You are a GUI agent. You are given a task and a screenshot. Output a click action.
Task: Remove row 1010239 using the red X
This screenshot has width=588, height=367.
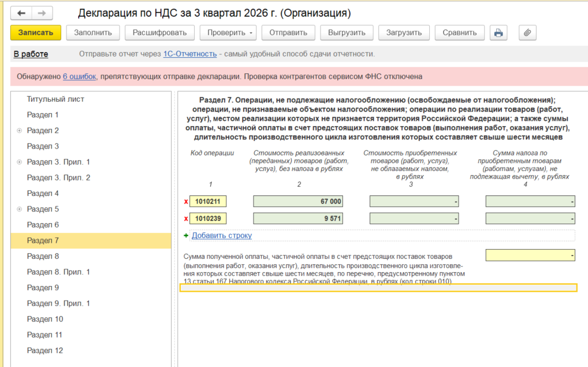click(186, 219)
